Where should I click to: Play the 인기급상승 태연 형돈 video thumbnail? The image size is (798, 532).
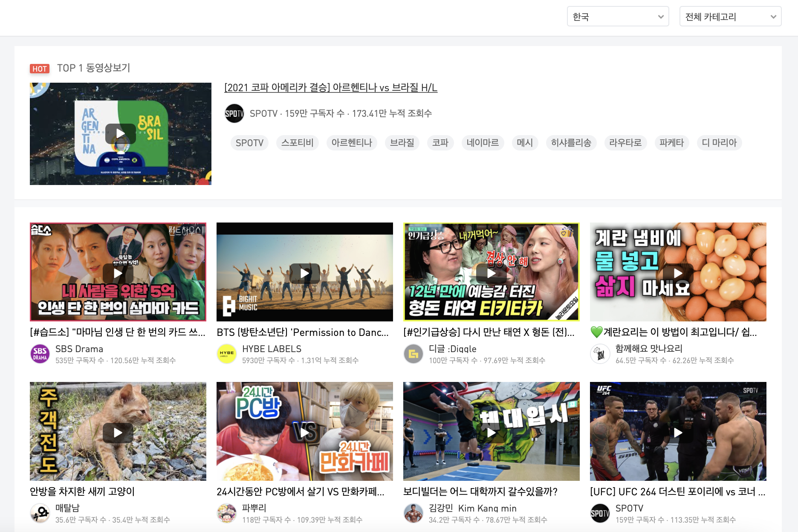pyautogui.click(x=492, y=272)
